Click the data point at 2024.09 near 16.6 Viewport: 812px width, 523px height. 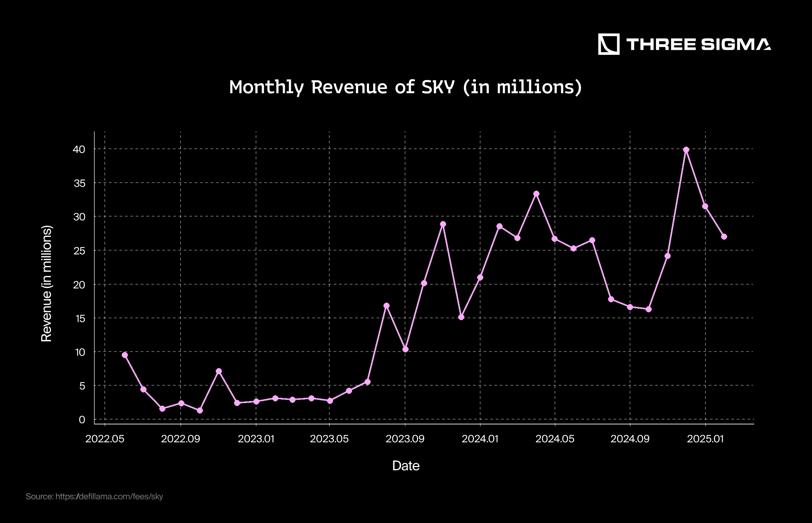coord(630,307)
